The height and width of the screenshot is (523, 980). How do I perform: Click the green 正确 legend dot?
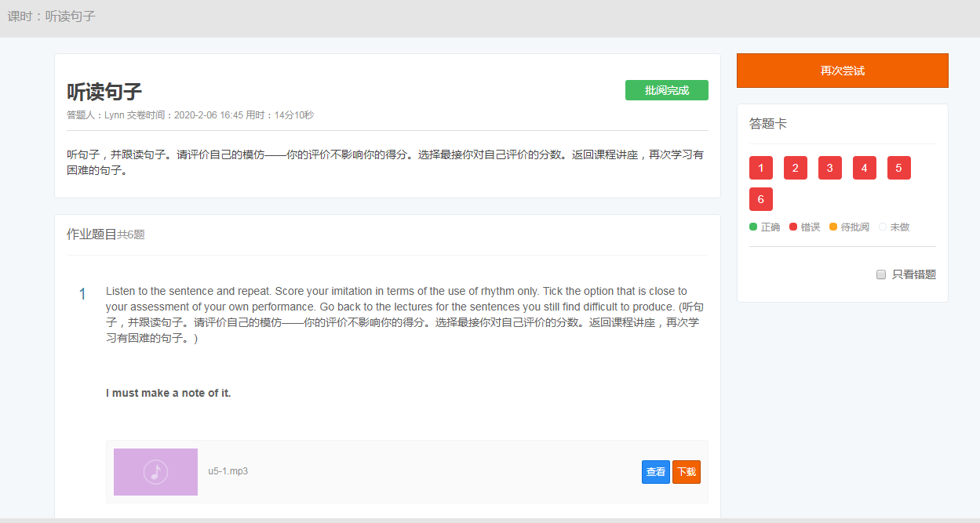(753, 227)
